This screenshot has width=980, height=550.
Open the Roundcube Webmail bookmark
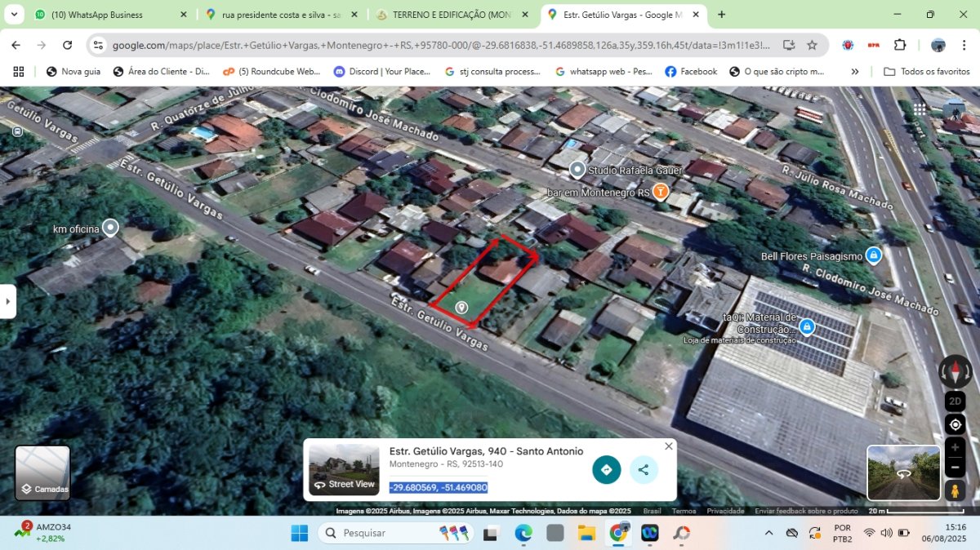tap(272, 72)
